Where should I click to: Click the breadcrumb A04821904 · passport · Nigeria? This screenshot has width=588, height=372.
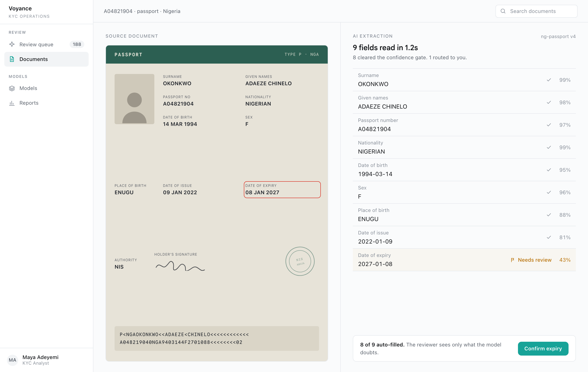point(142,11)
